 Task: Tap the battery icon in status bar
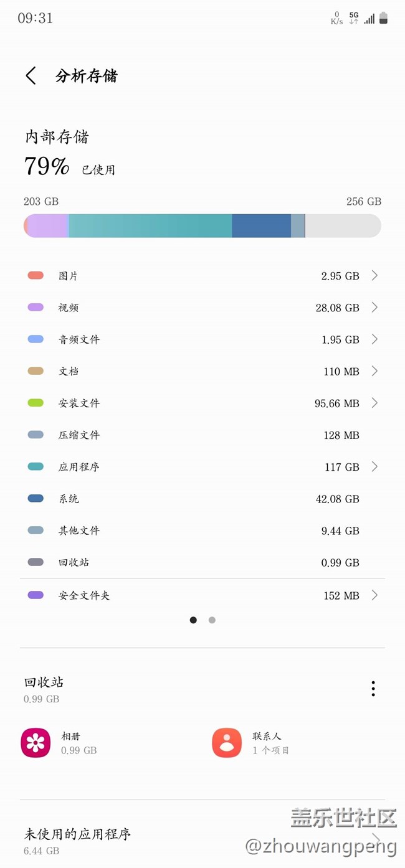(383, 18)
